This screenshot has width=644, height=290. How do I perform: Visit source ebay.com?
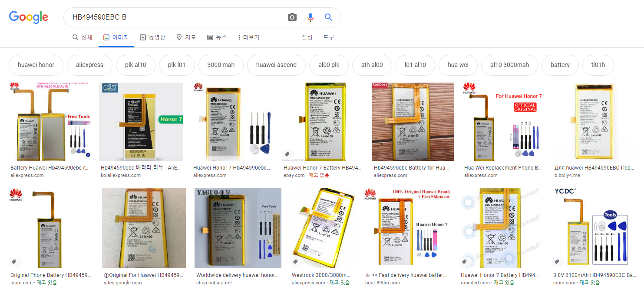[x=294, y=175]
